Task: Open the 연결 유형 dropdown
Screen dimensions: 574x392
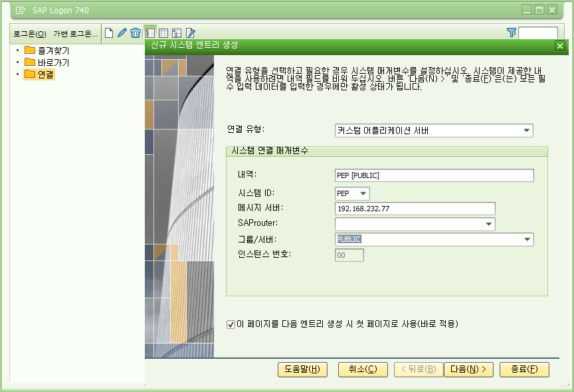Action: [x=526, y=131]
